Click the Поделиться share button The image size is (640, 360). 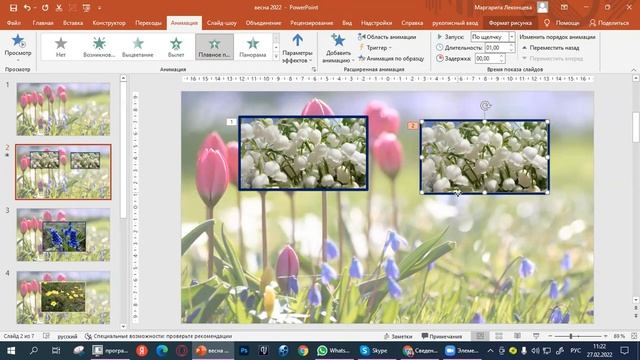[609, 23]
